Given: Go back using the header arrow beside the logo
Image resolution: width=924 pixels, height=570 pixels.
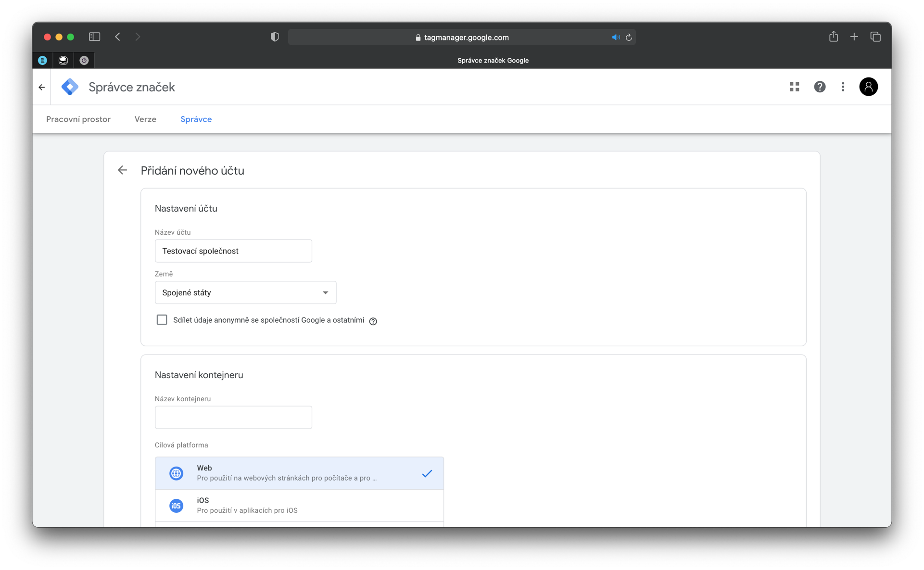Looking at the screenshot, I should [x=42, y=87].
